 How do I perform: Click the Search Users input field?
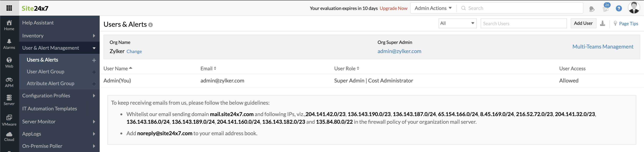tap(523, 23)
